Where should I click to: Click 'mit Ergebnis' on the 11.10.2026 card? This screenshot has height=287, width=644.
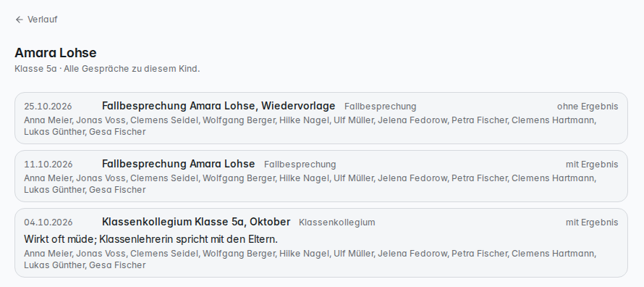coord(592,165)
